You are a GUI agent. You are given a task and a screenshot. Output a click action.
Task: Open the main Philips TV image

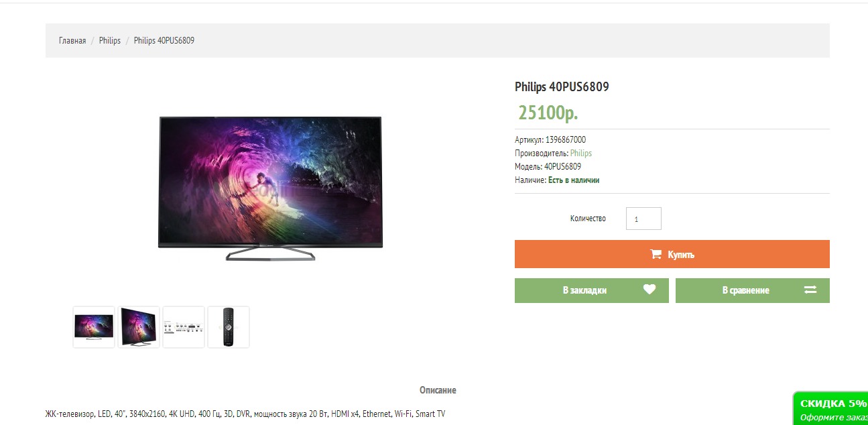[270, 188]
